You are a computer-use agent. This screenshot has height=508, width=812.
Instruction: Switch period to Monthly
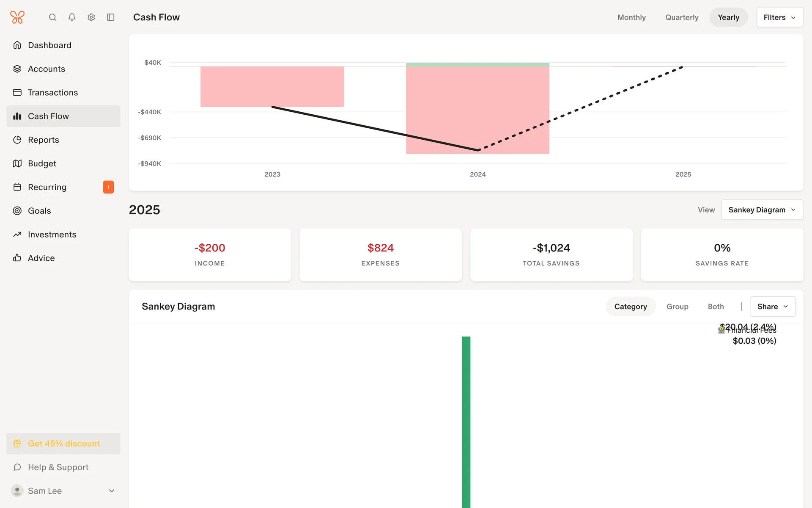point(631,17)
